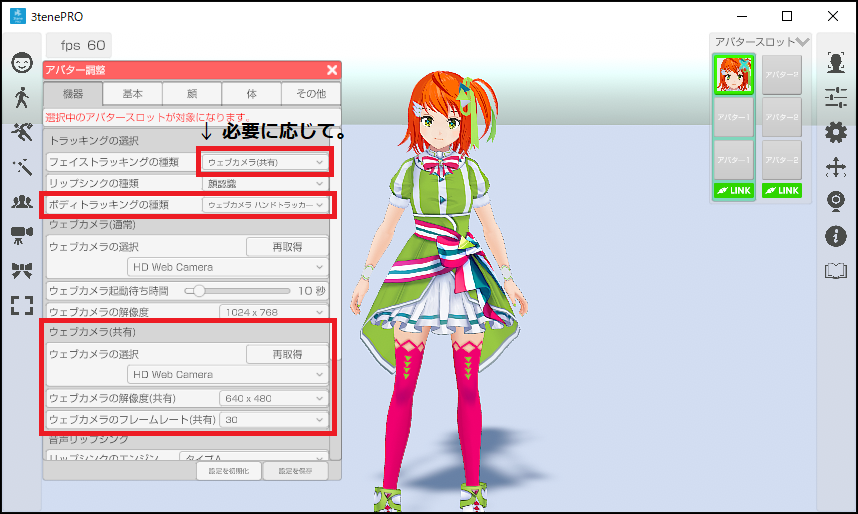Open the ウェブカメラ(共有) HD Web Camera dropdown
This screenshot has height=514, width=858.
point(228,374)
